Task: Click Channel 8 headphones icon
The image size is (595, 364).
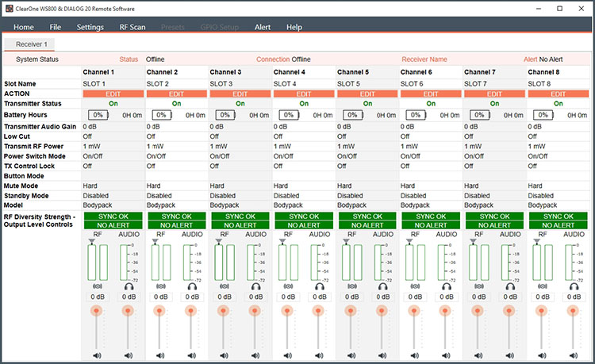Action: coord(572,286)
